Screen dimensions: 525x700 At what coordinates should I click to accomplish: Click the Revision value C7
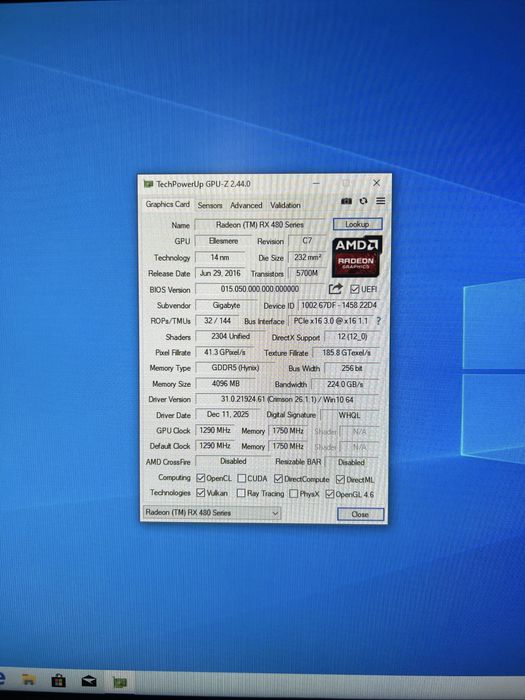coord(307,241)
